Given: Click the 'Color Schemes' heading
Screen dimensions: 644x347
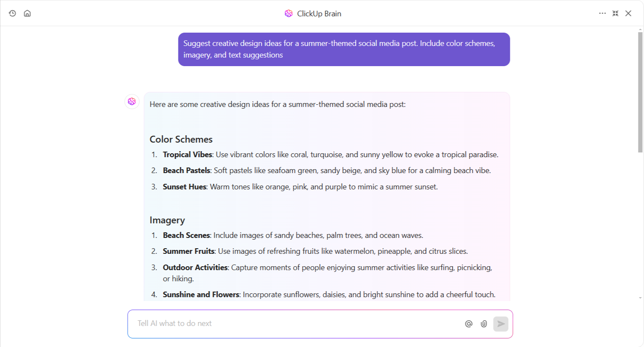Looking at the screenshot, I should [181, 139].
